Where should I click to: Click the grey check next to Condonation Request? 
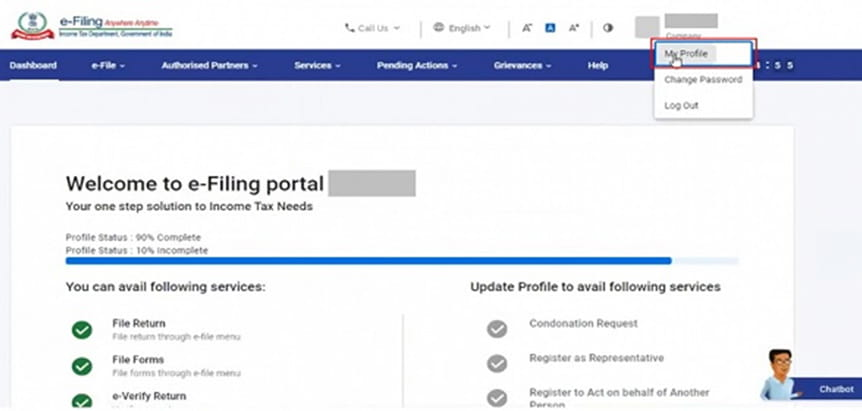497,329
